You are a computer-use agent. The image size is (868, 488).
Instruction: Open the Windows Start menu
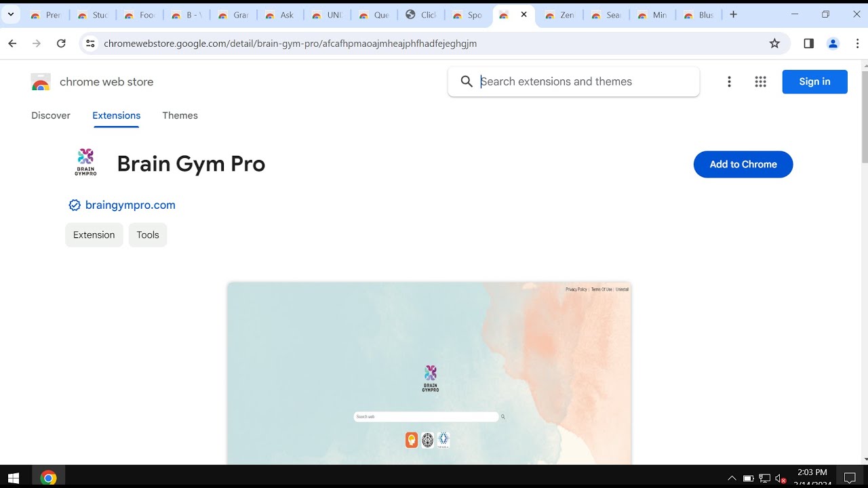pyautogui.click(x=14, y=478)
